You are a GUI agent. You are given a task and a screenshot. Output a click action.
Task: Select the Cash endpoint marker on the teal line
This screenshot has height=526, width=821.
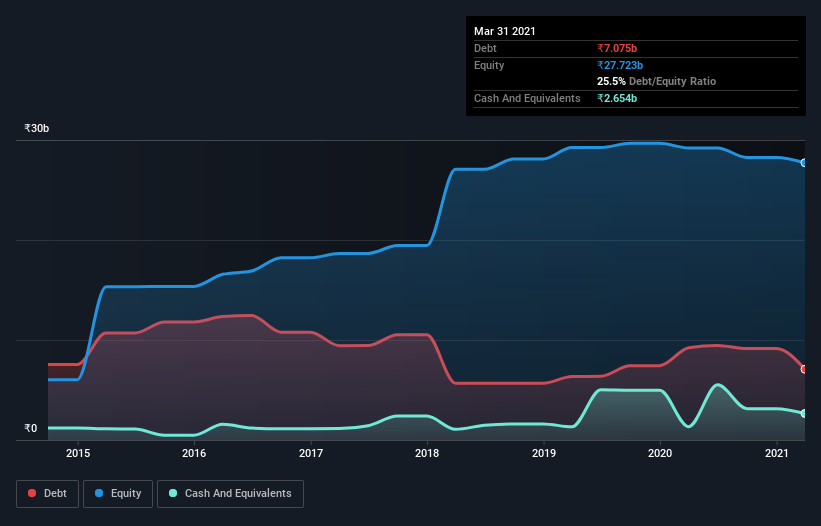(804, 413)
